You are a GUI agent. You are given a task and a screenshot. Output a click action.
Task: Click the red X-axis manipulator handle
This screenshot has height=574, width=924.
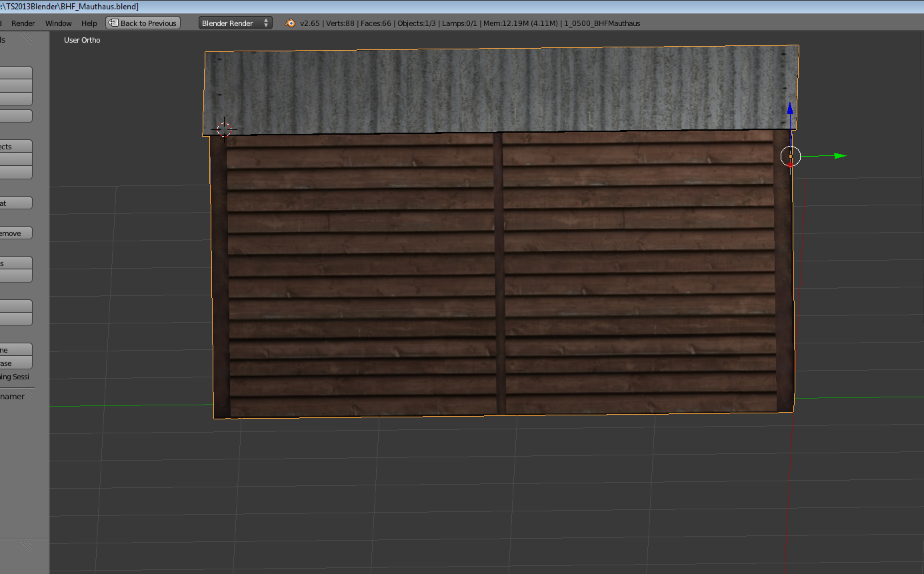(791, 164)
